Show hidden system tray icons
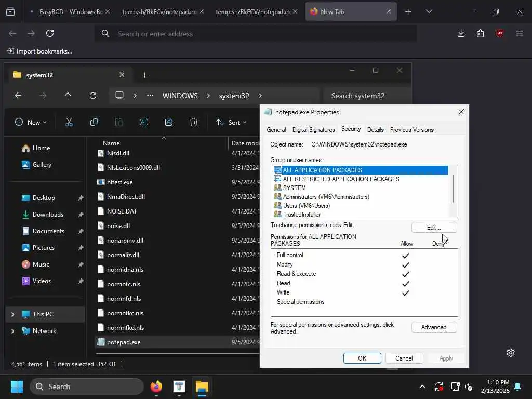The image size is (532, 399). pyautogui.click(x=422, y=387)
